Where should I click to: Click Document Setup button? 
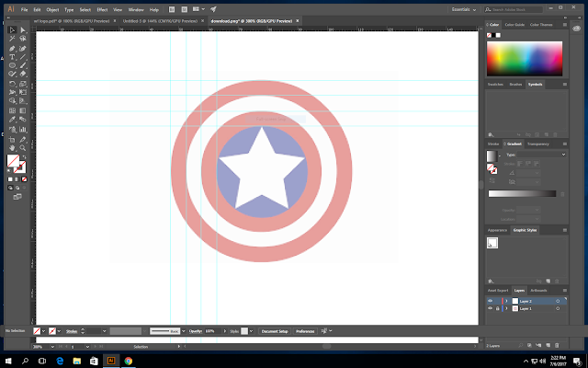[275, 331]
